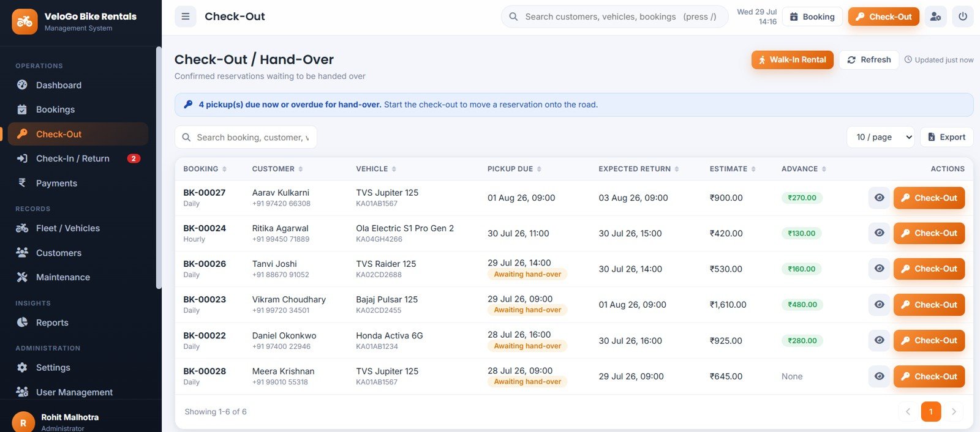980x432 pixels.
Task: Open Maintenance in sidebar
Action: (78, 277)
